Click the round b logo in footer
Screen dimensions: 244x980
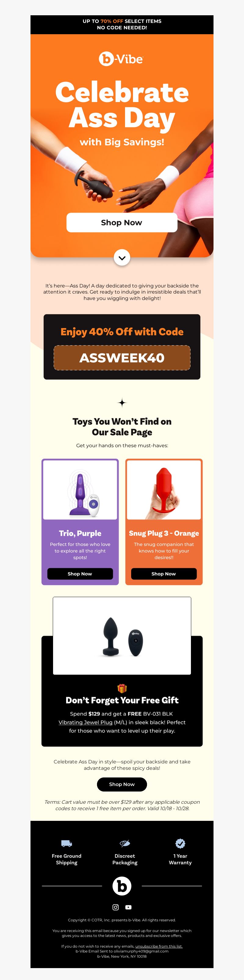coord(122,886)
